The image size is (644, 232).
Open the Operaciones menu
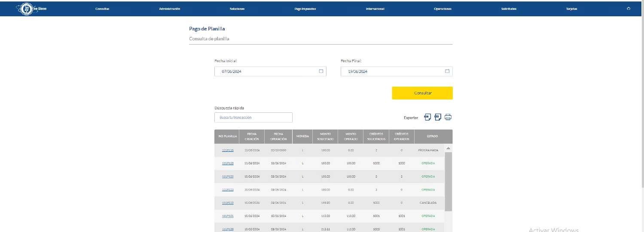(x=443, y=9)
